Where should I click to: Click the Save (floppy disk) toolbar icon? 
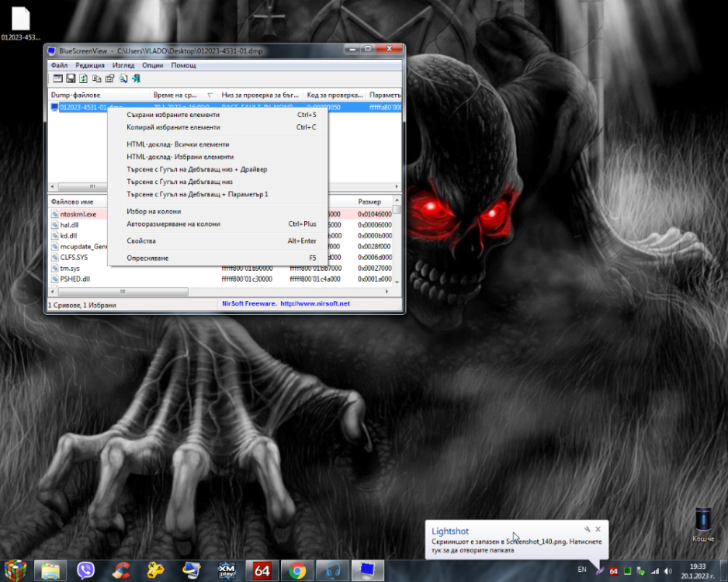point(71,78)
